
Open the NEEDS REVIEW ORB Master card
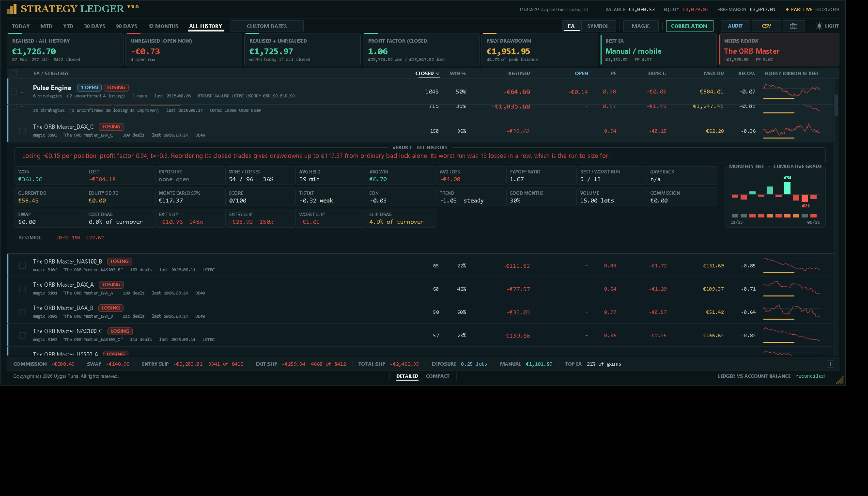point(779,49)
